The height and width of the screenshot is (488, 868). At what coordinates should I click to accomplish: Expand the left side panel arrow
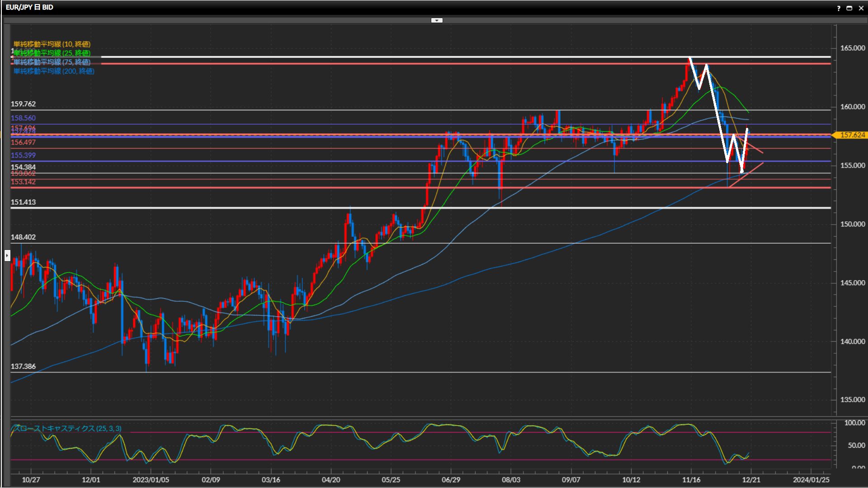tap(7, 256)
